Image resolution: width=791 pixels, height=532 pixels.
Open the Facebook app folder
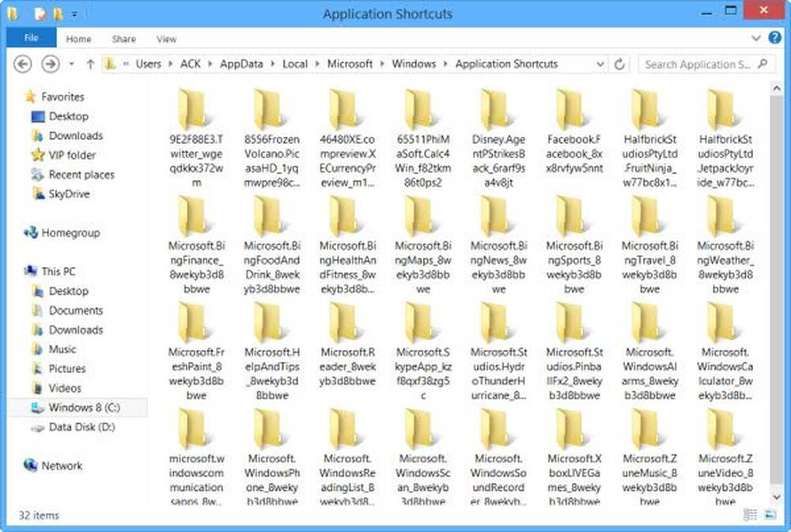pos(574,131)
